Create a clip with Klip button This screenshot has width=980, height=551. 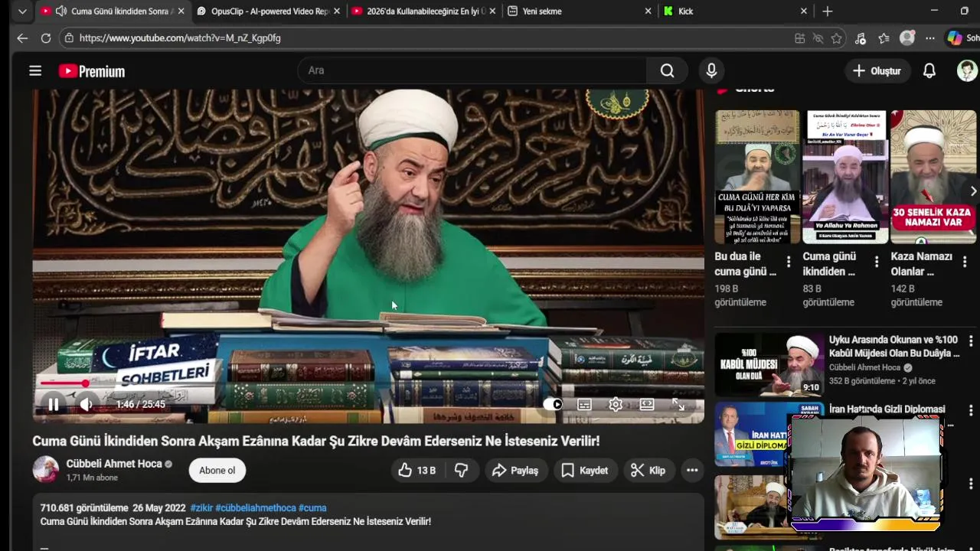pyautogui.click(x=648, y=471)
